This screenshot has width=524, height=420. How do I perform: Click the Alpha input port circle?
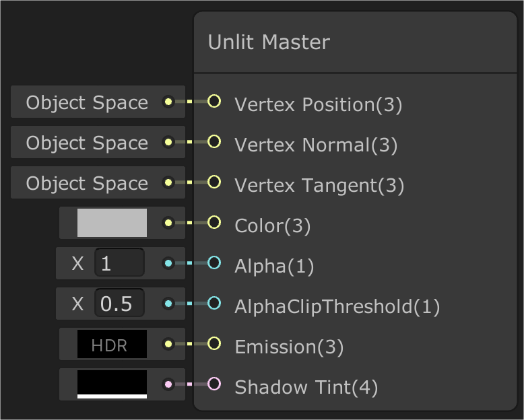pyautogui.click(x=214, y=263)
